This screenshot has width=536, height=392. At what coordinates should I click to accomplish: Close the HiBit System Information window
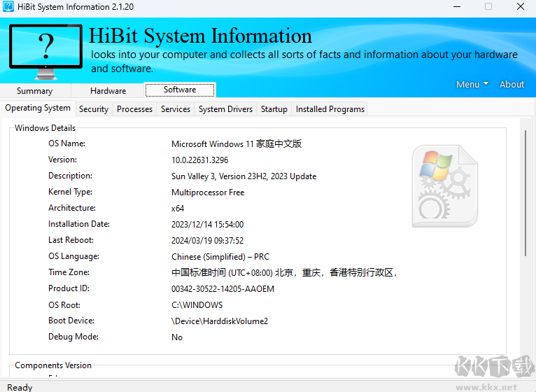[520, 7]
